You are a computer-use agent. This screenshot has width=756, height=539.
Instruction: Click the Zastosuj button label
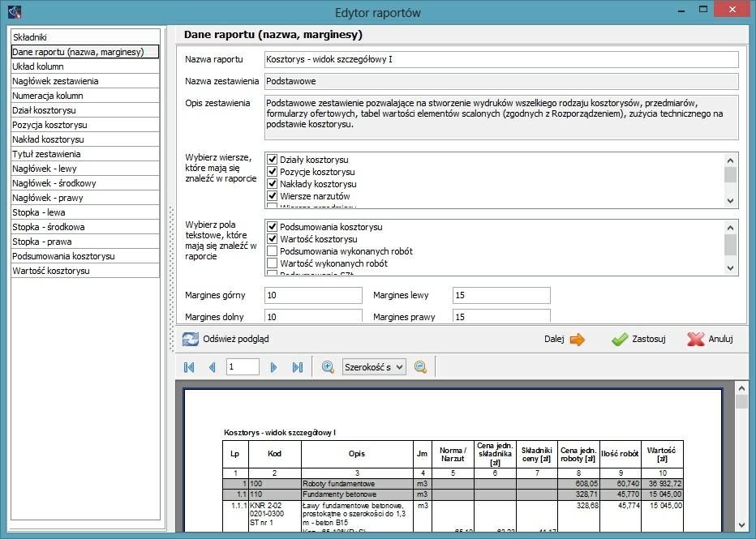pos(648,339)
